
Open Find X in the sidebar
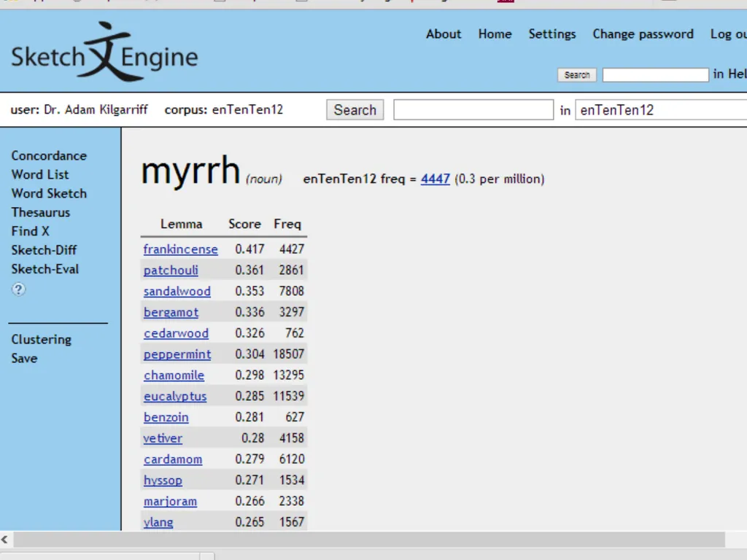click(30, 231)
